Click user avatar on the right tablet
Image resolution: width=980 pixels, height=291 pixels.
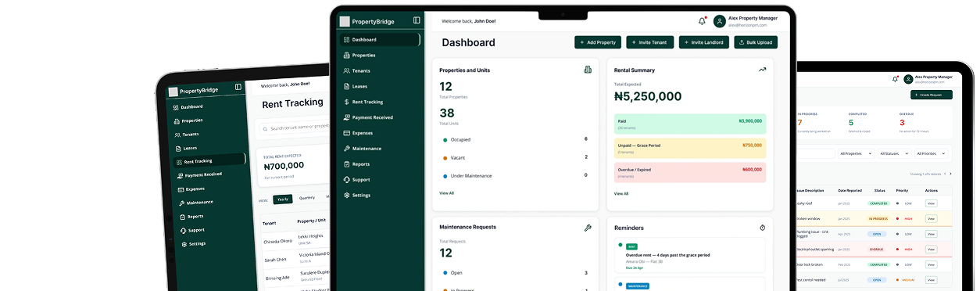pyautogui.click(x=908, y=79)
